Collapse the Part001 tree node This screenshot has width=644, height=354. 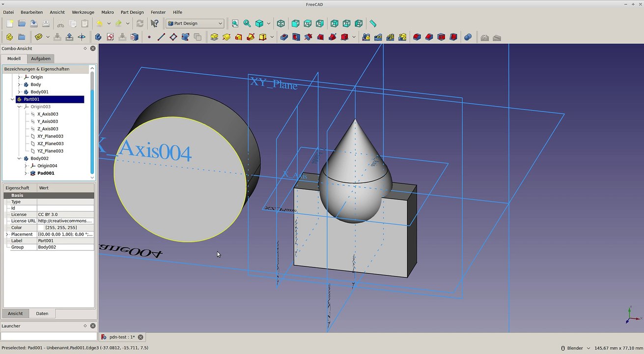point(12,99)
